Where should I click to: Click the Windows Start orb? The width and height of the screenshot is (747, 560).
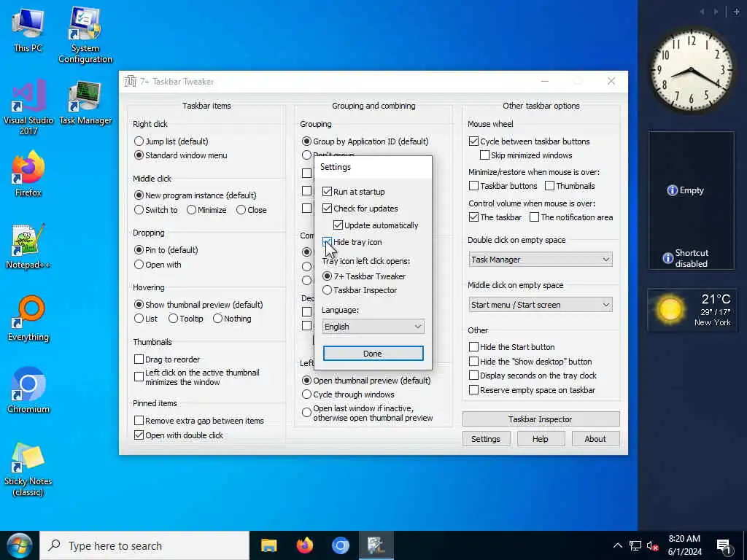coord(19,545)
